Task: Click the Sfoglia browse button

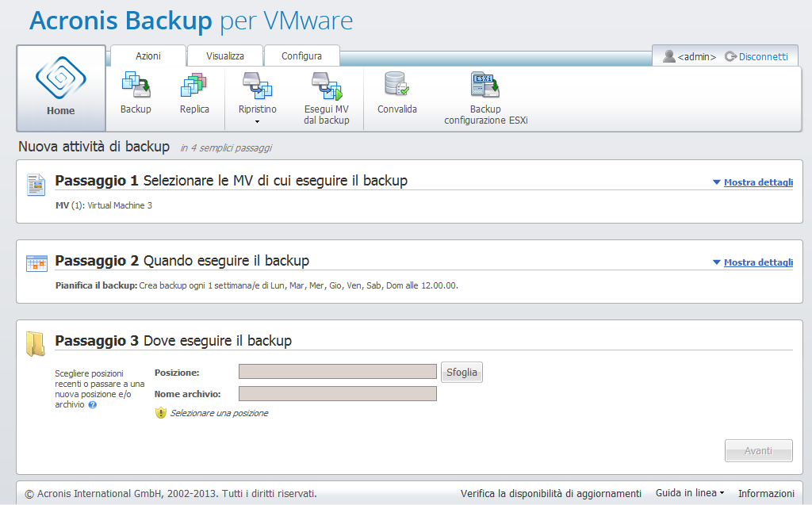Action: point(462,373)
